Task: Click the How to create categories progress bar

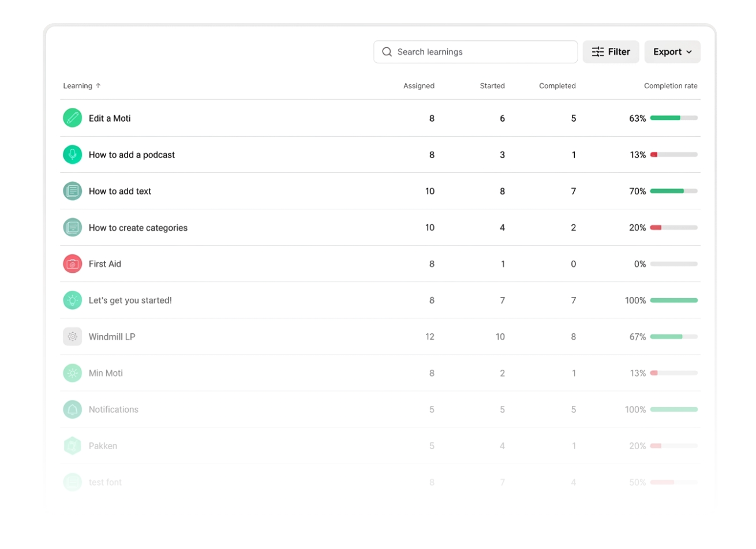Action: [x=674, y=227]
